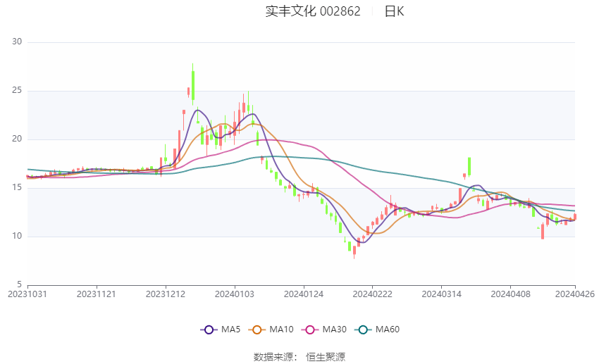Click the lowest red candlestick near 8

click(x=354, y=251)
